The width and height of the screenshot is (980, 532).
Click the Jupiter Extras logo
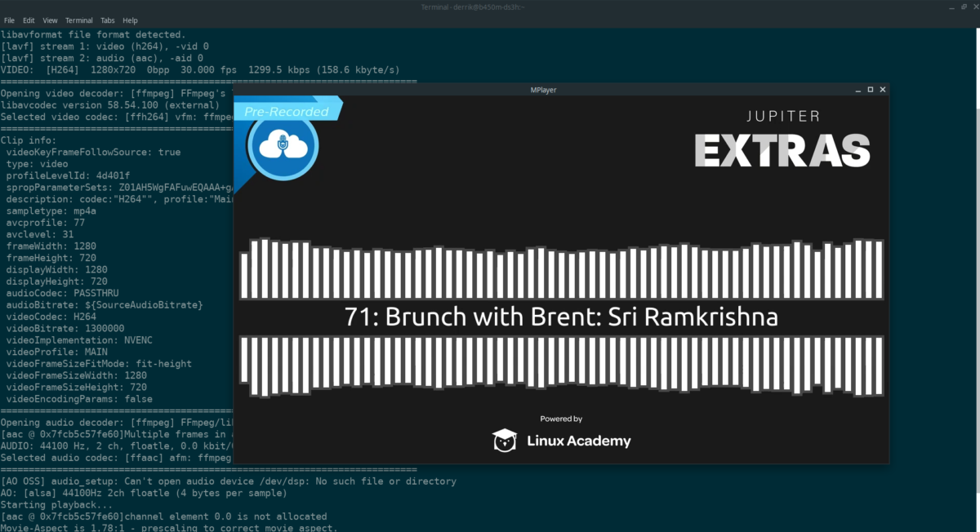pos(782,137)
